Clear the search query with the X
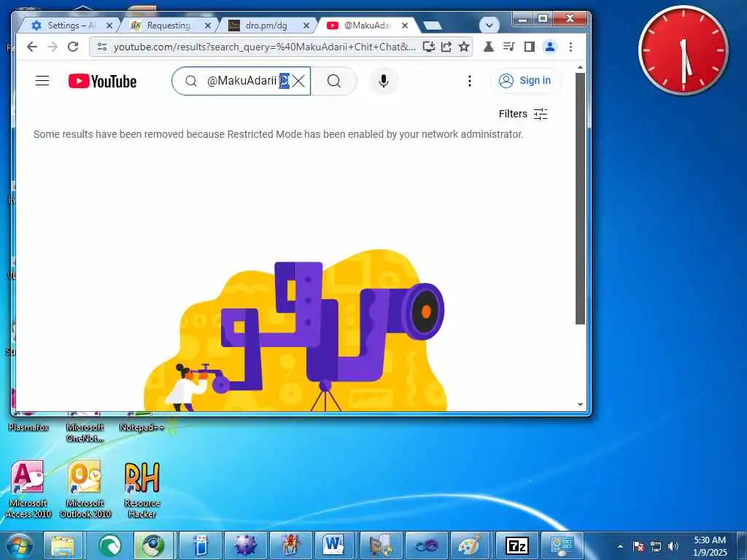 pos(298,81)
